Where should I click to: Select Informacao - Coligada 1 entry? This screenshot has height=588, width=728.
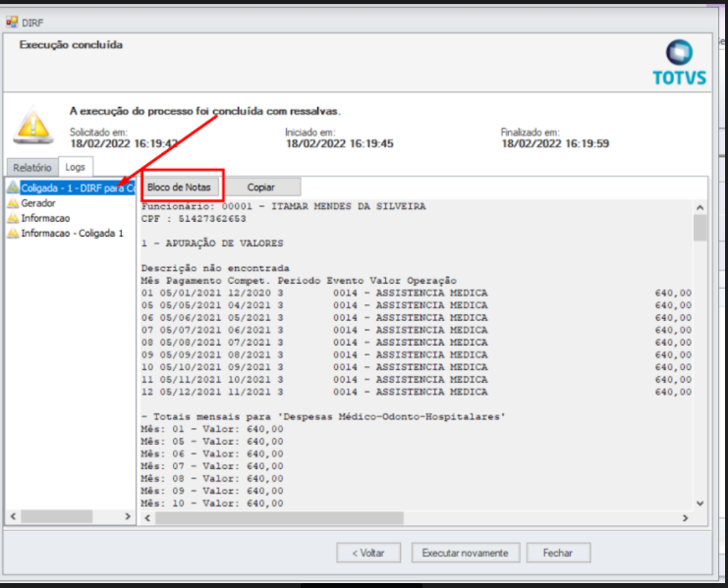tap(73, 234)
